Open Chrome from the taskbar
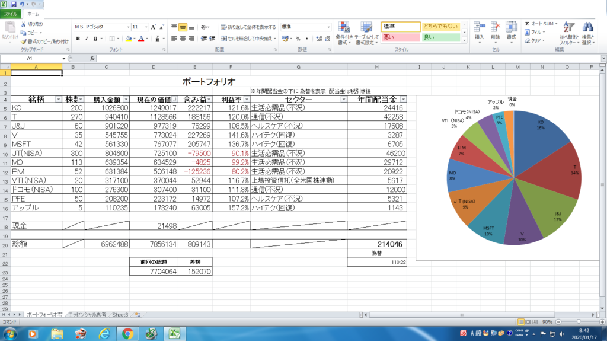 127,333
